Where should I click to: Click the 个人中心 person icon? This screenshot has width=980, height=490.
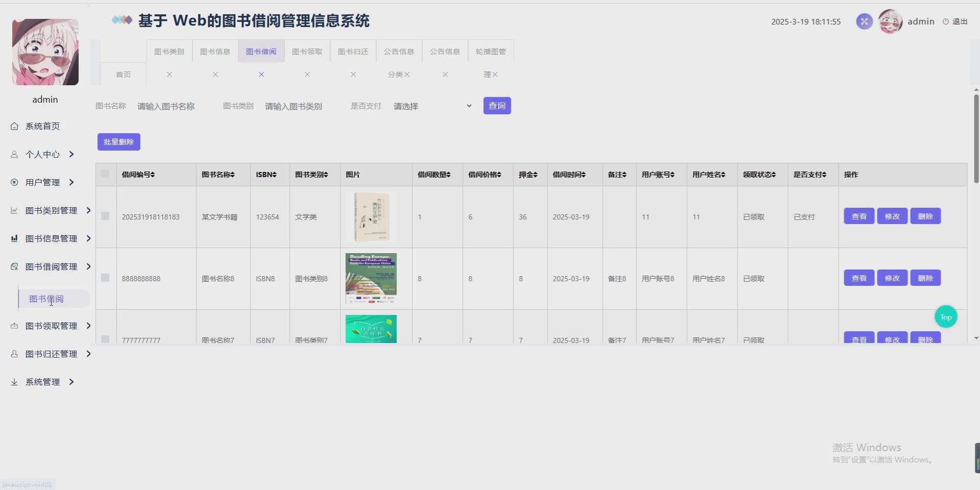point(14,154)
